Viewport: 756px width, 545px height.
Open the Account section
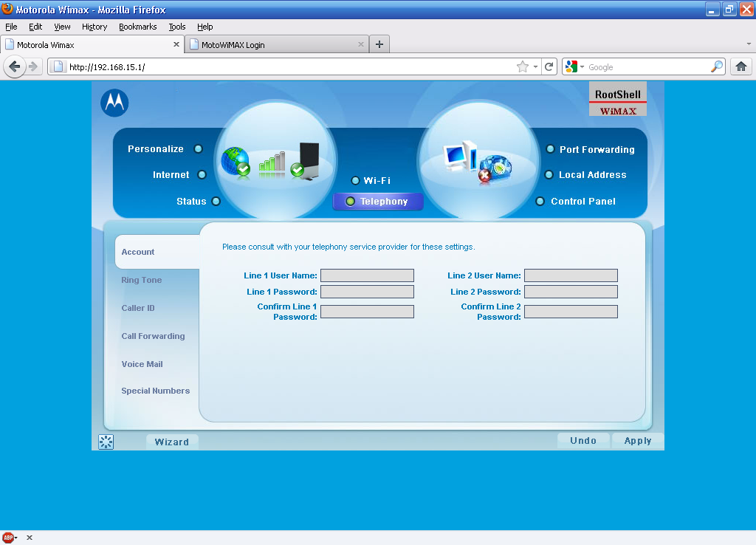click(x=157, y=252)
